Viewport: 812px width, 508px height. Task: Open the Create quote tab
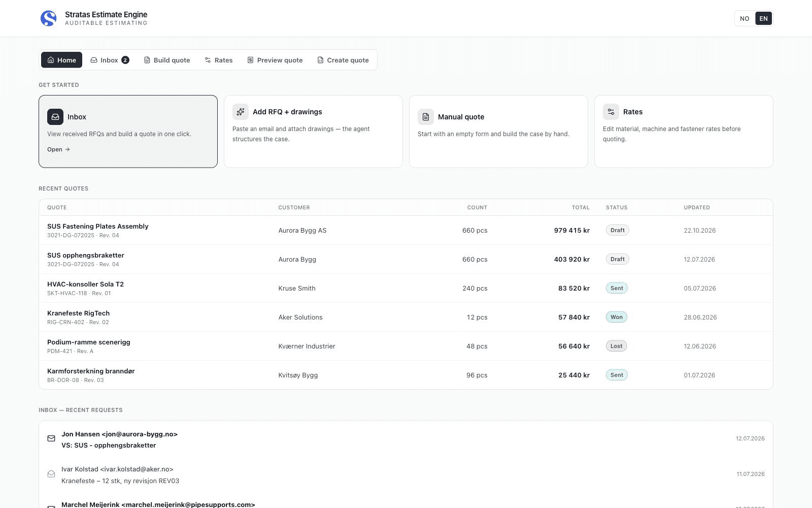pos(343,60)
